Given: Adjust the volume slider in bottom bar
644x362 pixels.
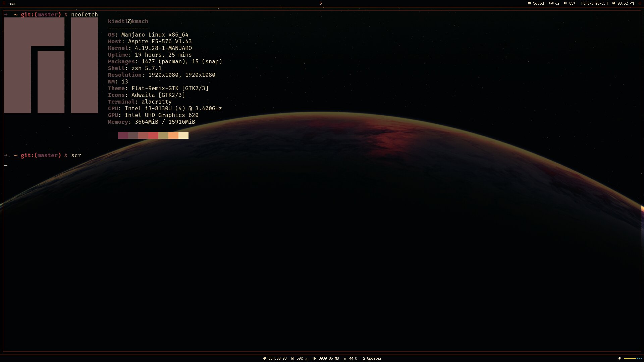Looking at the screenshot, I should 633,358.
